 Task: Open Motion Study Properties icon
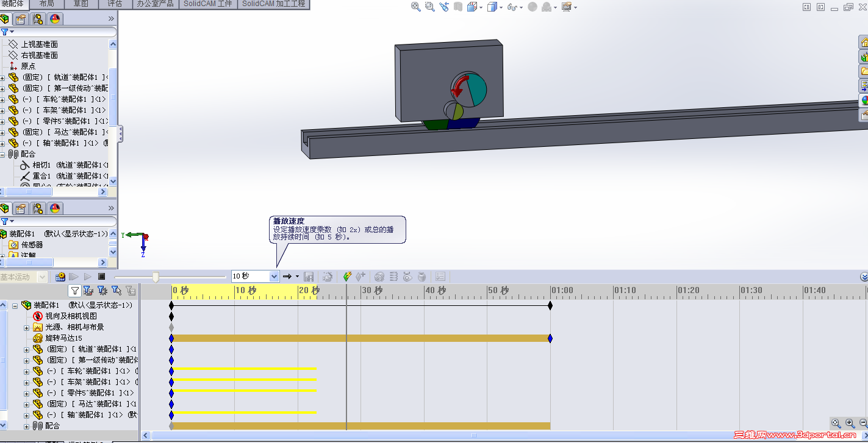click(440, 277)
